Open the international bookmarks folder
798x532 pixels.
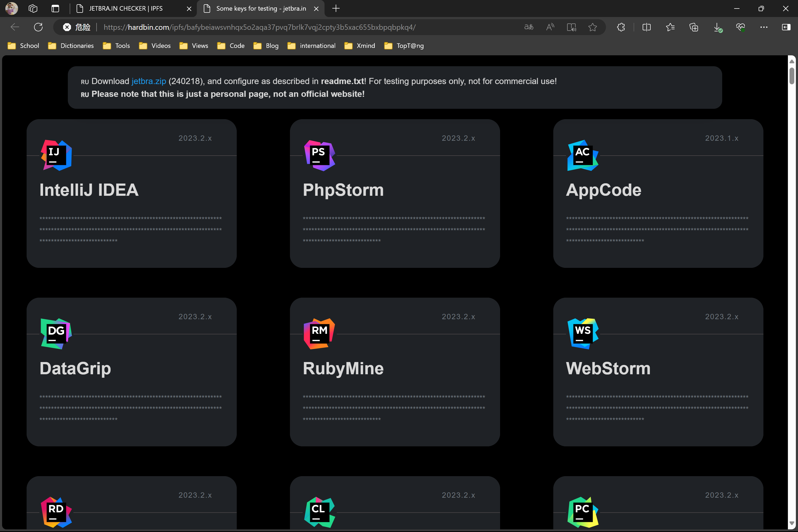(311, 46)
